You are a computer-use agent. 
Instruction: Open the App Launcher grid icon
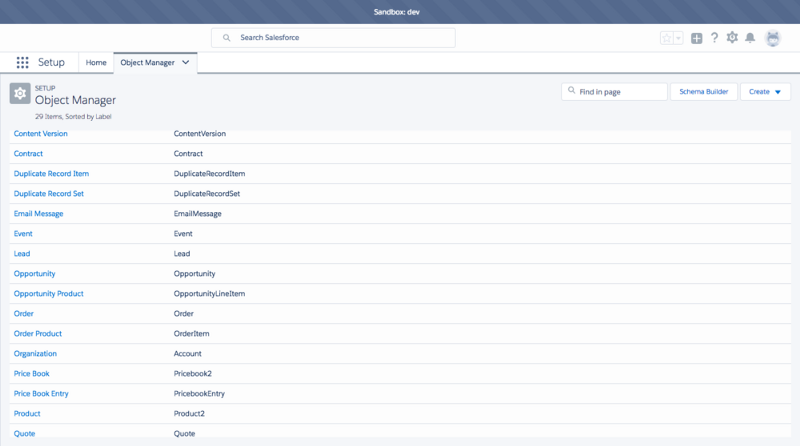click(x=22, y=62)
